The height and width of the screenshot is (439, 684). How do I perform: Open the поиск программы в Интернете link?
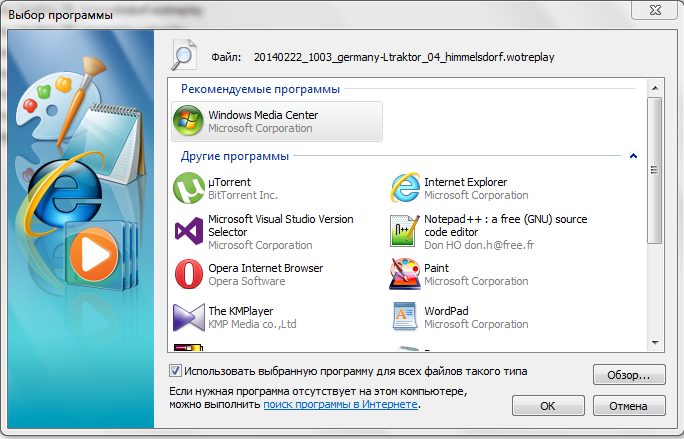[x=340, y=405]
